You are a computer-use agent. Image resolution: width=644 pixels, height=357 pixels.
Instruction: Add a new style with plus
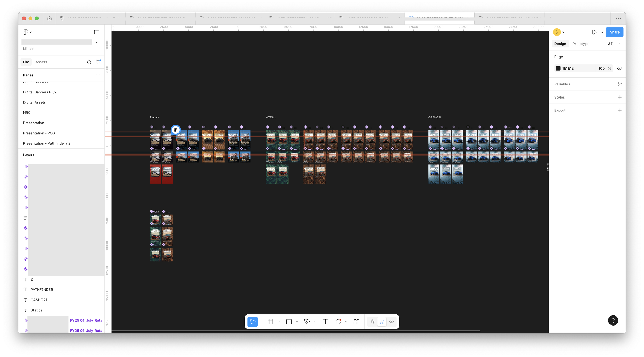620,97
